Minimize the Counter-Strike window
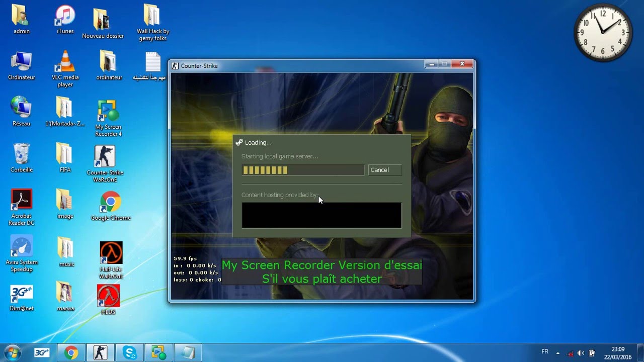 click(431, 64)
